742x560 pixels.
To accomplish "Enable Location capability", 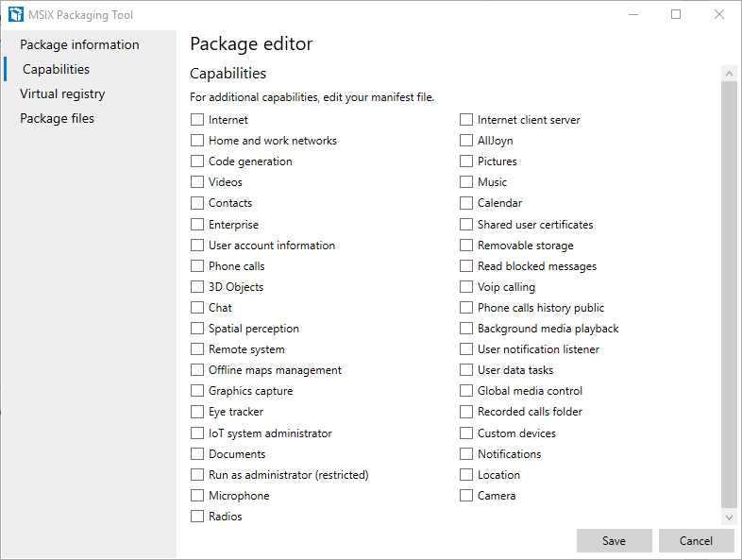I will [x=466, y=474].
